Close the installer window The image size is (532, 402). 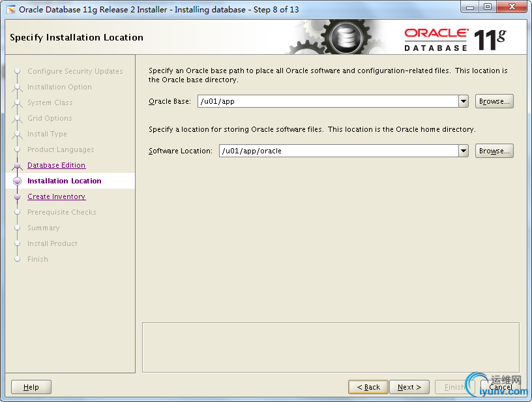(512, 7)
